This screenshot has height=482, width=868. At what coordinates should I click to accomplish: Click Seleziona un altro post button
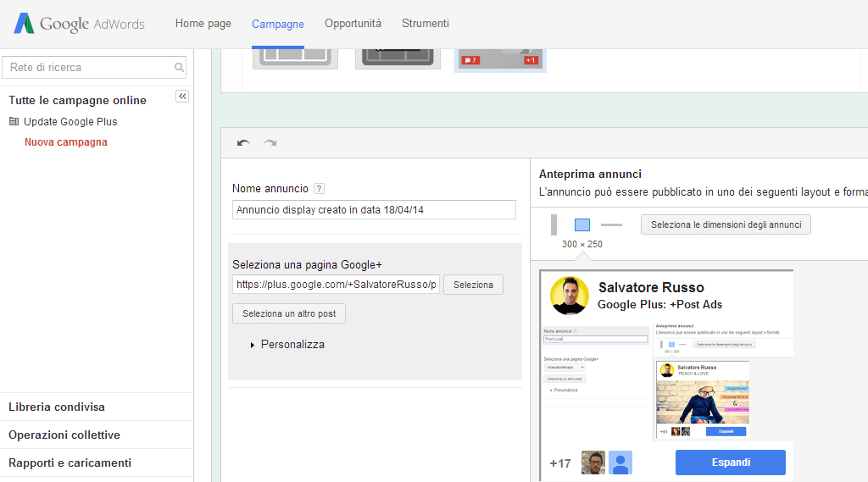tap(289, 313)
